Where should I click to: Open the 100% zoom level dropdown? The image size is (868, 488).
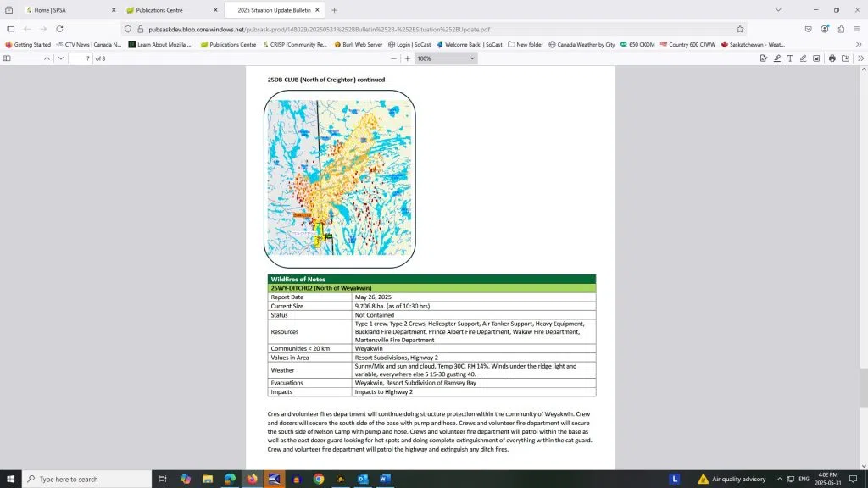click(x=447, y=58)
